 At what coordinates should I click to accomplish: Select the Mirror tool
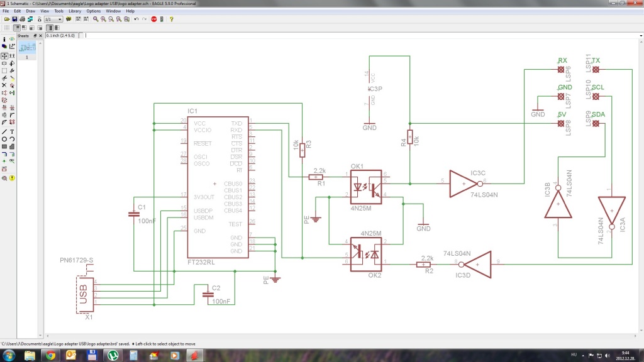coord(4,63)
